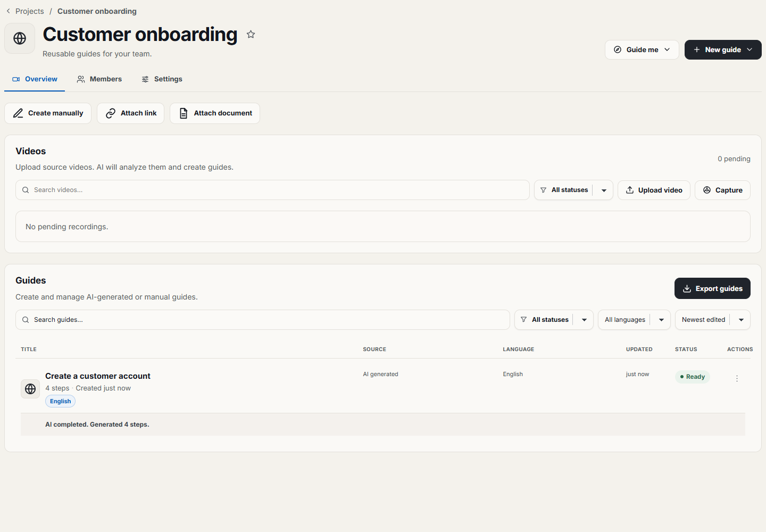The height and width of the screenshot is (532, 766).
Task: Click the globe project icon beside the title
Action: (x=20, y=38)
